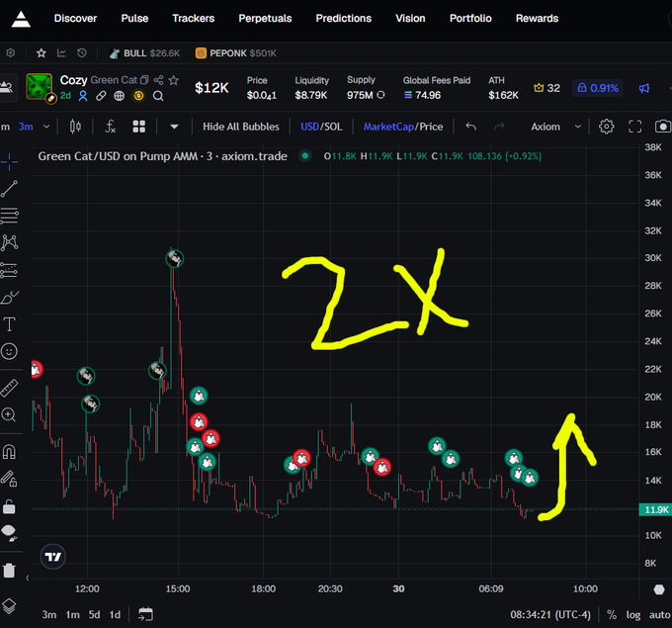The height and width of the screenshot is (628, 672).
Task: Open the Axiom dropdown in chart toolbar
Action: click(x=555, y=127)
